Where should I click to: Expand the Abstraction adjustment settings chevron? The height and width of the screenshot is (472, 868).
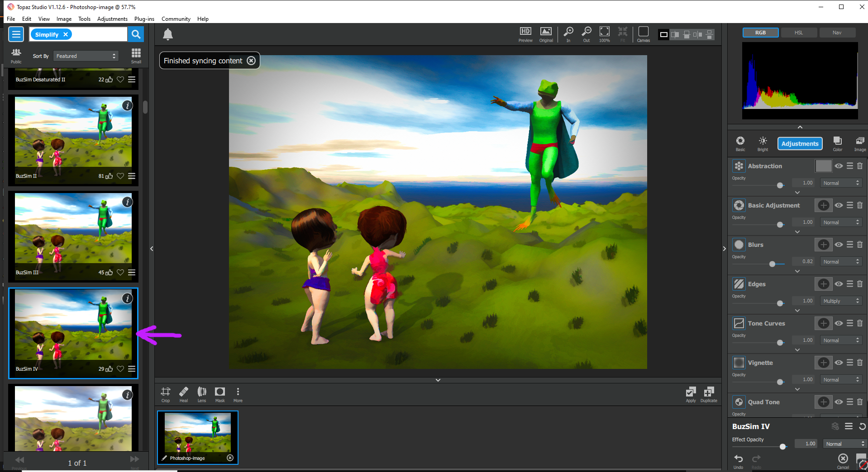coord(797,193)
